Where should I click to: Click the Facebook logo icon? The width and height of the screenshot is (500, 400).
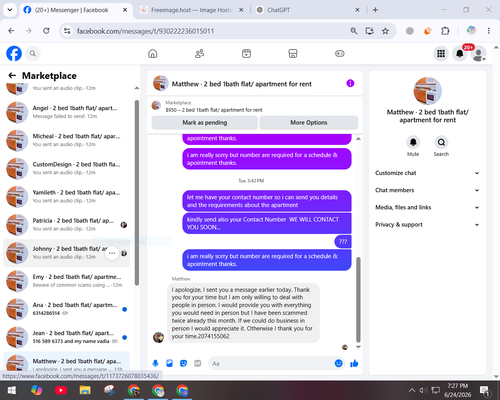tap(14, 53)
